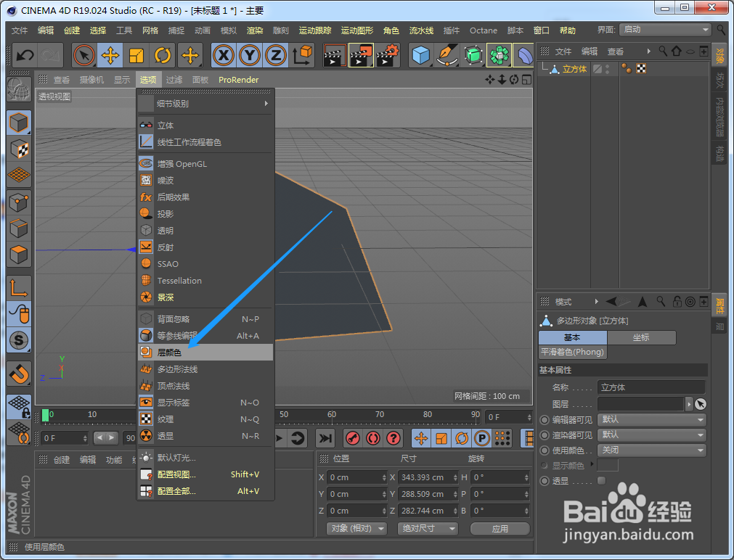
Task: Activate the Scale tool
Action: 136,55
